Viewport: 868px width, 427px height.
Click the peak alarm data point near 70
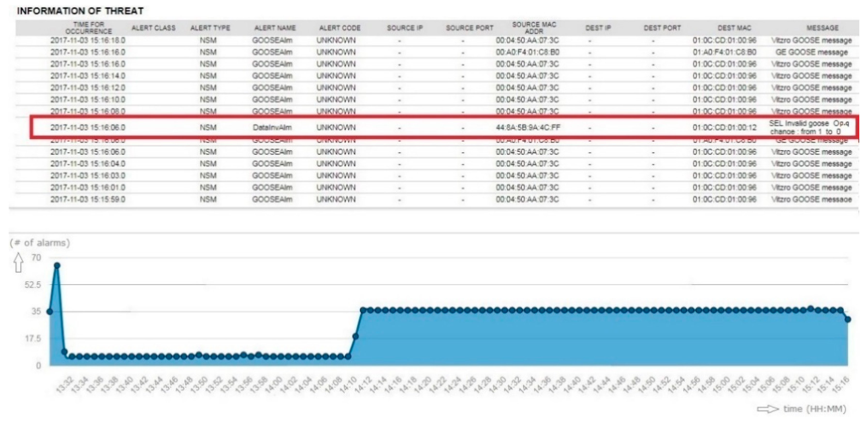coord(57,266)
